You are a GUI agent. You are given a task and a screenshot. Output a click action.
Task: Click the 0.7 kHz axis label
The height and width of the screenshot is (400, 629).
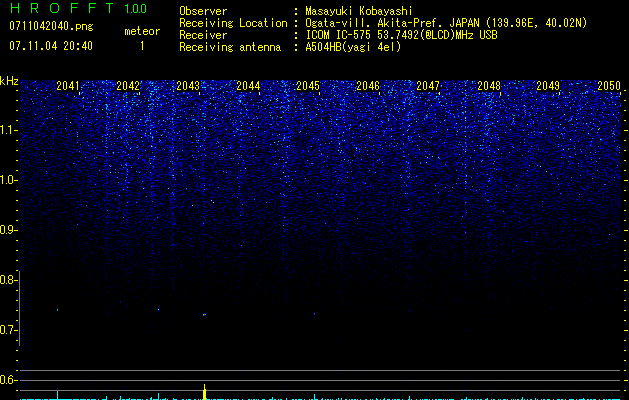click(x=8, y=330)
